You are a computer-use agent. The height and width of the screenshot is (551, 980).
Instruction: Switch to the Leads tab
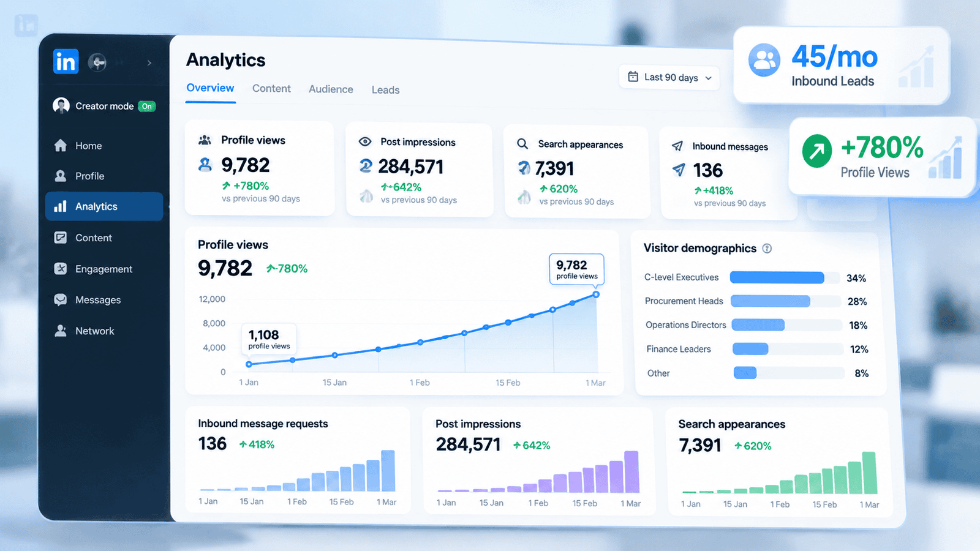[385, 90]
